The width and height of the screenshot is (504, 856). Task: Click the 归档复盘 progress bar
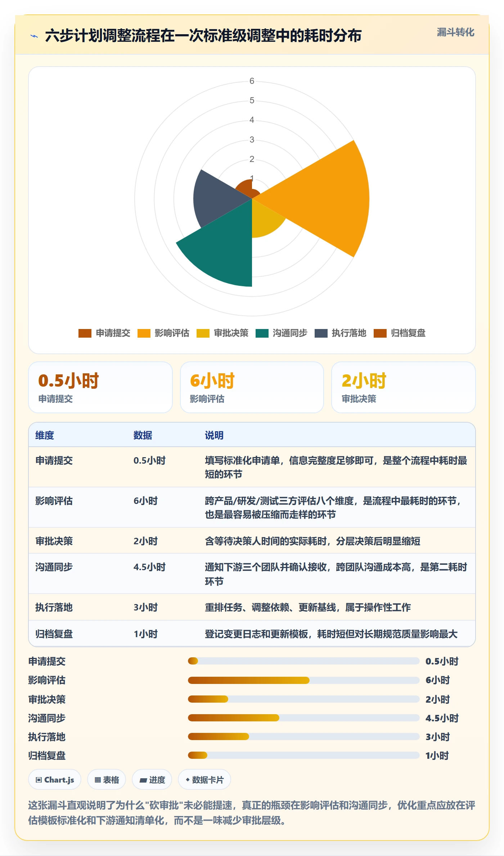click(303, 755)
